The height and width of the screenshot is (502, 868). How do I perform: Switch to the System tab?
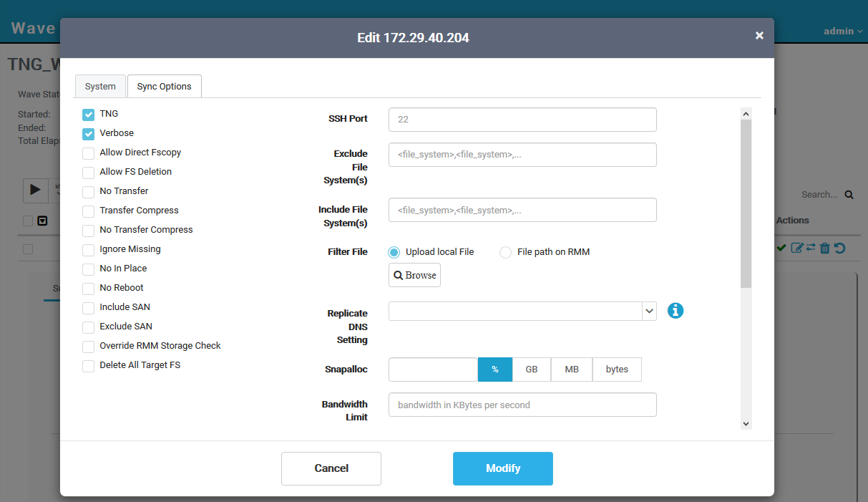100,86
